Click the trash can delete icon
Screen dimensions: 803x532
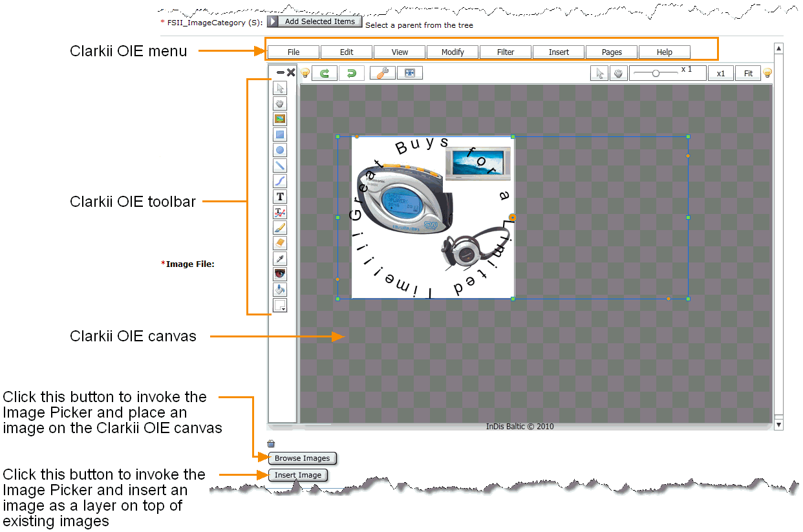pos(271,443)
